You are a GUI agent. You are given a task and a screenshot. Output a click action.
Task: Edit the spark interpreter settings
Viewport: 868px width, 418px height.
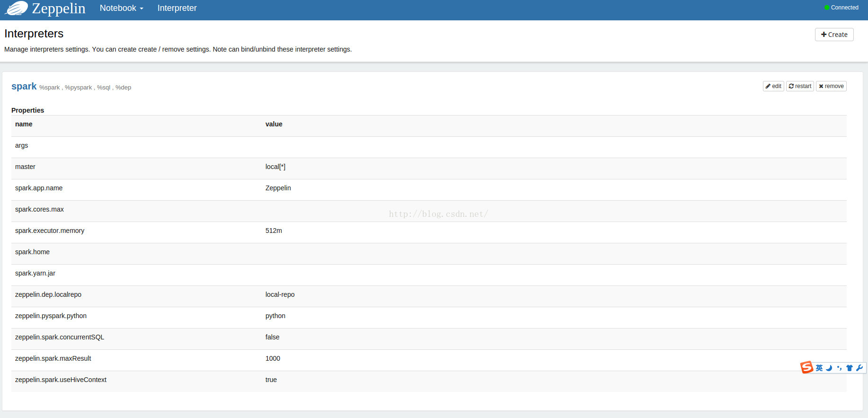(773, 86)
